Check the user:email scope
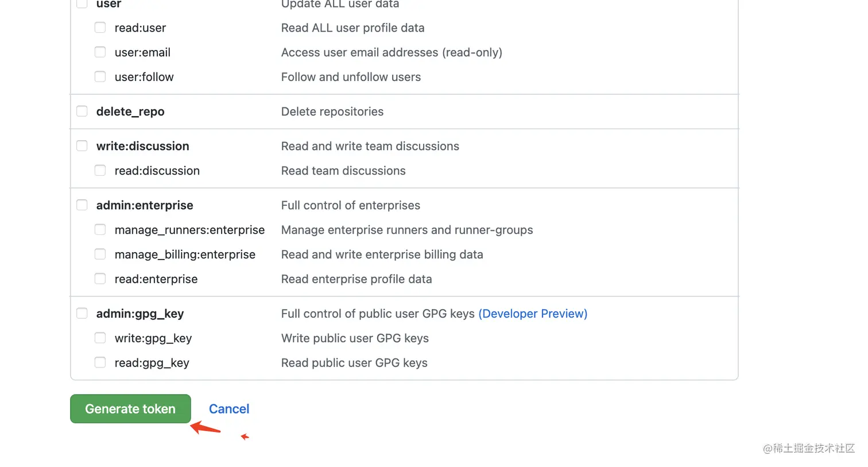868x467 pixels. (100, 52)
